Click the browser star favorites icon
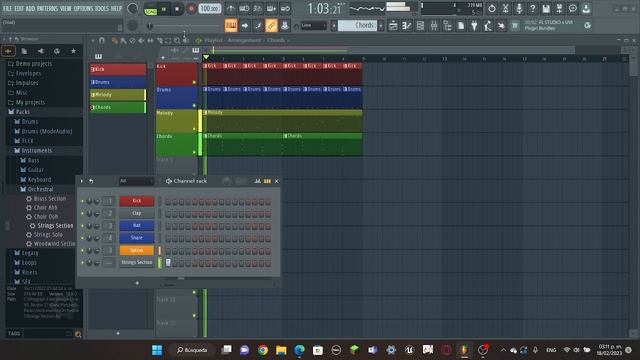The width and height of the screenshot is (640, 360). (x=73, y=51)
